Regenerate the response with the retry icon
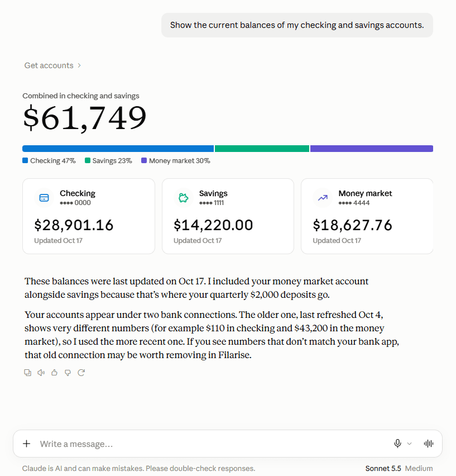This screenshot has height=476, width=456. pyautogui.click(x=81, y=373)
